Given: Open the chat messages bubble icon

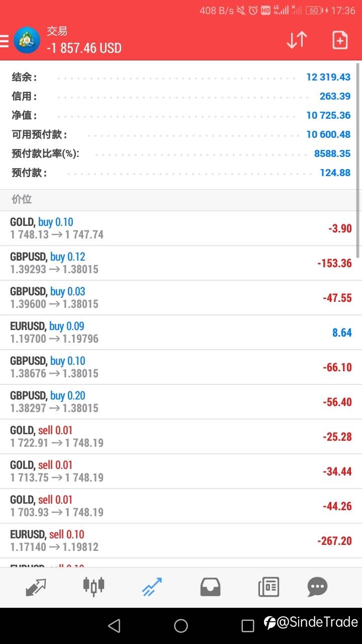Looking at the screenshot, I should [317, 587].
